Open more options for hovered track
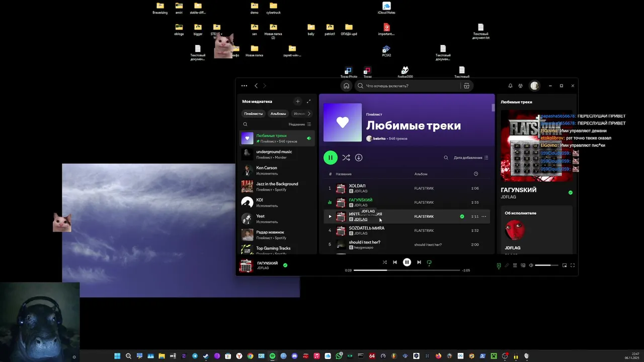 click(x=484, y=217)
